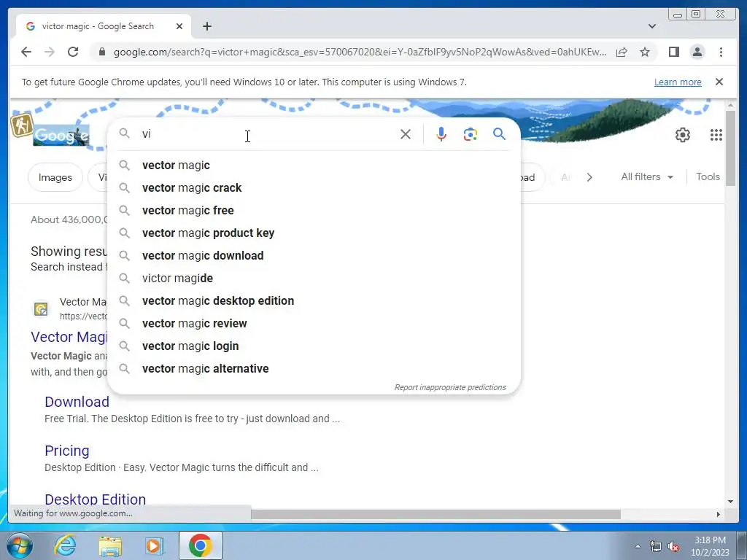Clear the search box with the X
This screenshot has height=560, width=747.
click(x=406, y=134)
